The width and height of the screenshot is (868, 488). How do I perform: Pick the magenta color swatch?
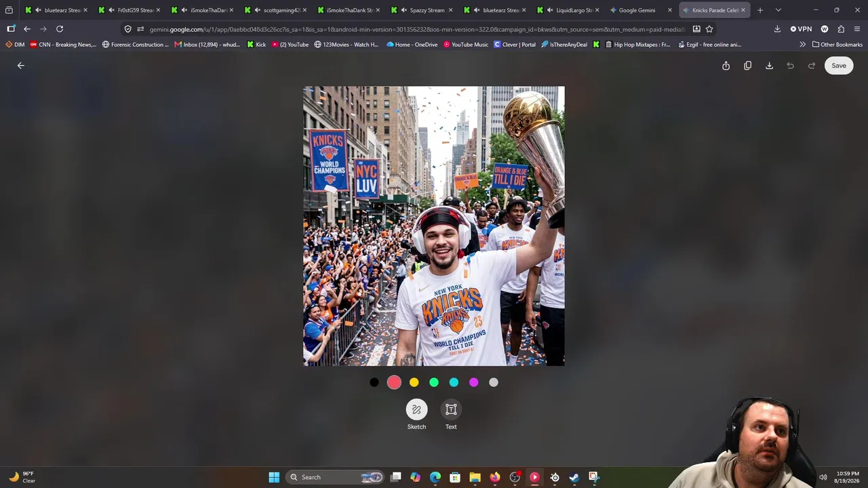[473, 382]
